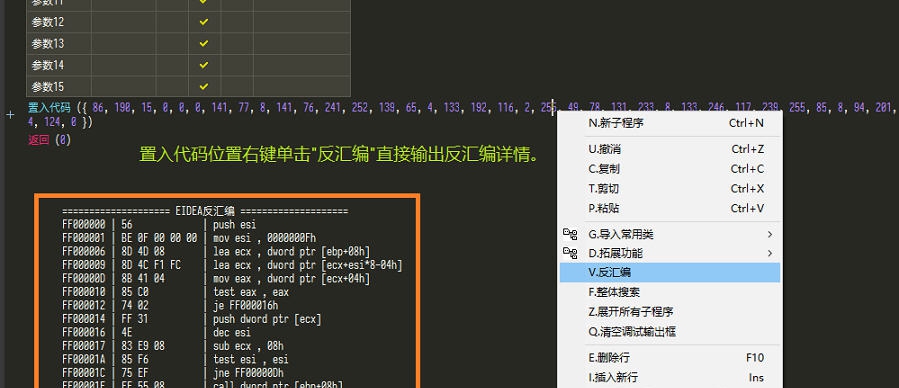This screenshot has width=899, height=388.
Task: Select P.粘贴 menu entry
Action: pos(670,208)
